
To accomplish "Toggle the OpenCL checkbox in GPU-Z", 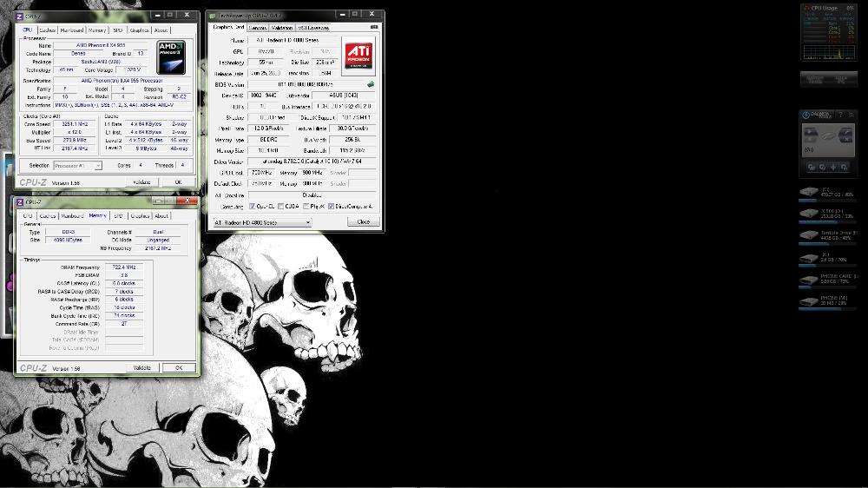I will tap(253, 206).
